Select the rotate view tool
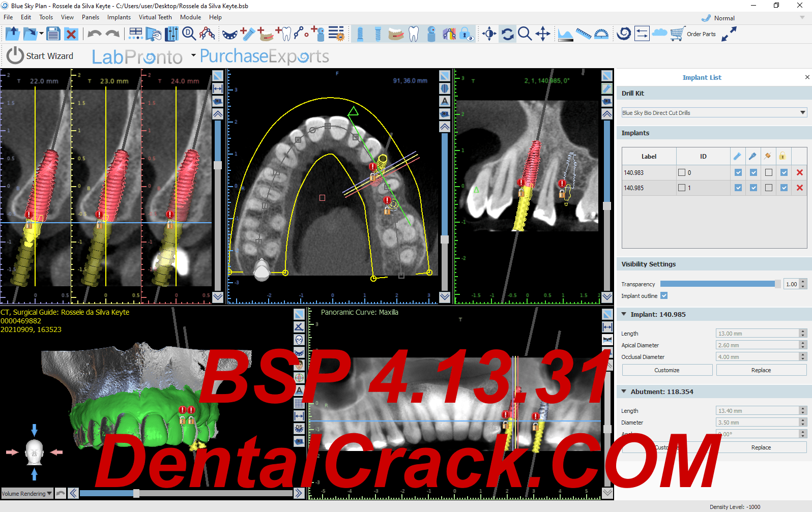Viewport: 812px width, 512px height. coord(507,34)
